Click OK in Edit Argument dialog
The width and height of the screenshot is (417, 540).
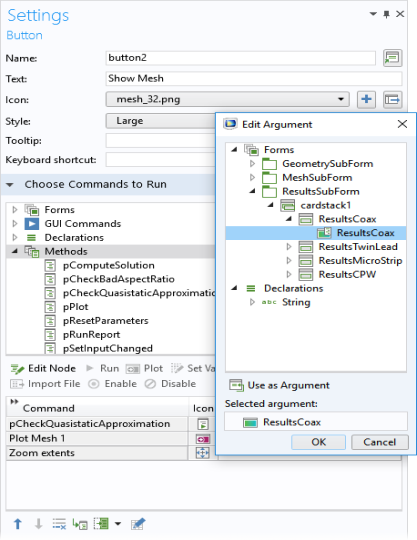[319, 442]
